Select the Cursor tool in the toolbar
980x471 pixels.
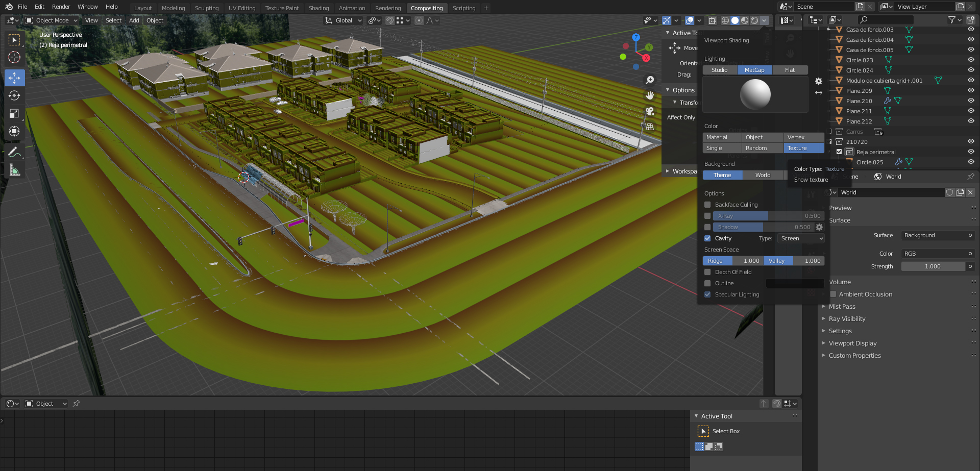pos(14,57)
